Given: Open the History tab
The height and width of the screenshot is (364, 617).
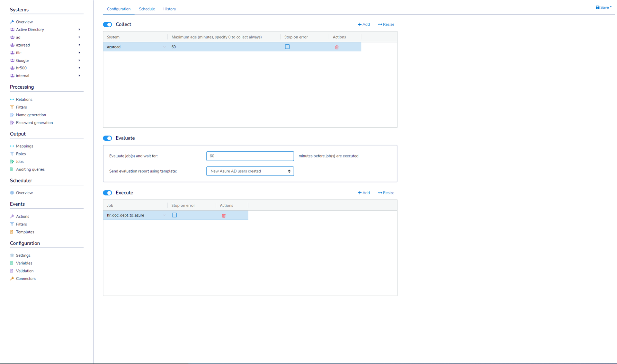Looking at the screenshot, I should [x=169, y=9].
